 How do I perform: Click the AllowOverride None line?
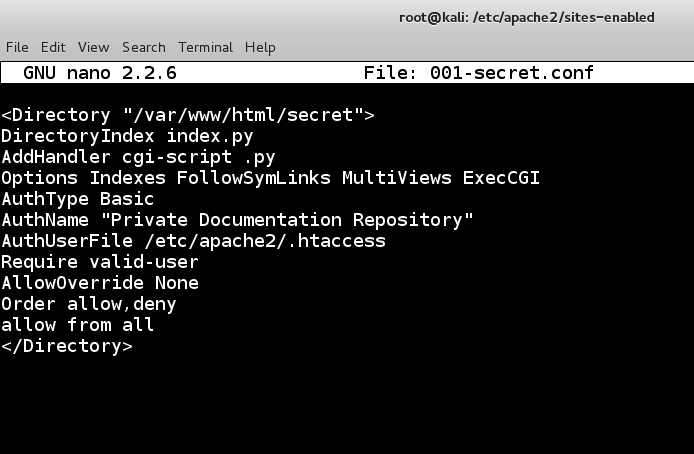click(100, 283)
